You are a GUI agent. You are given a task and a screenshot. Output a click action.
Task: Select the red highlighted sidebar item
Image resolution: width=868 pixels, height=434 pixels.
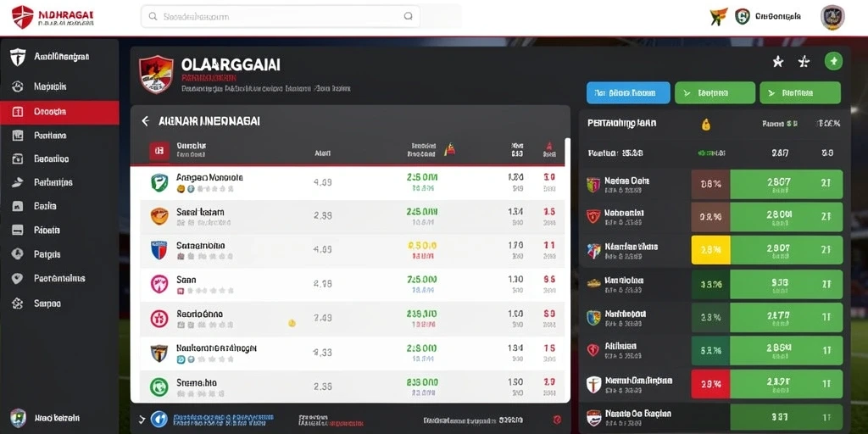pos(59,112)
